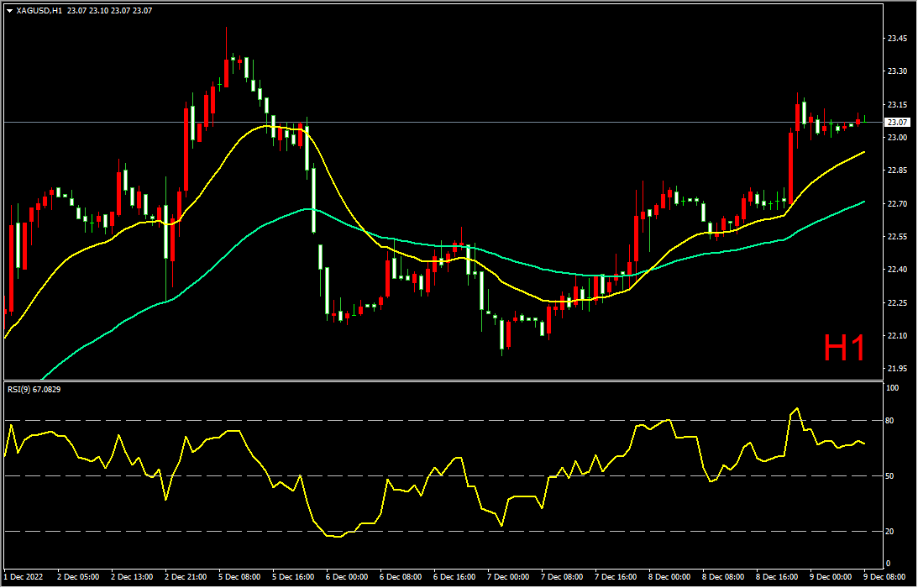Click the 23.30 price axis label
The height and width of the screenshot is (588, 918).
tap(898, 71)
